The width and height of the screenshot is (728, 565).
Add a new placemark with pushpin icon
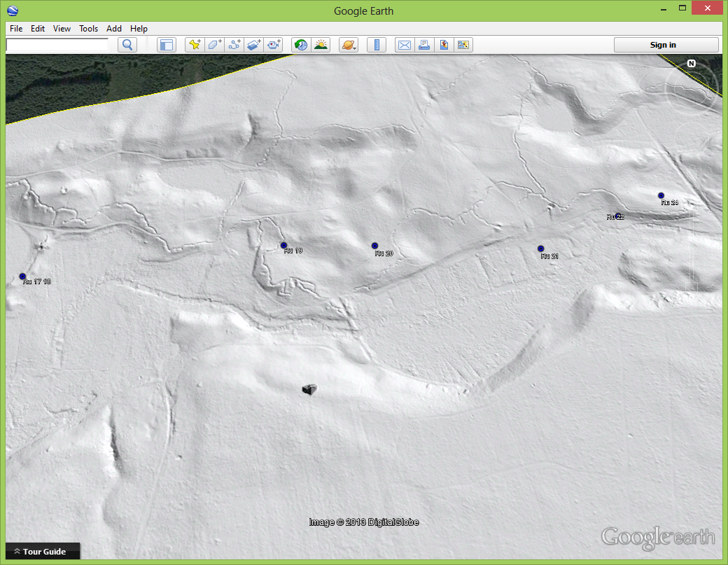pos(195,45)
